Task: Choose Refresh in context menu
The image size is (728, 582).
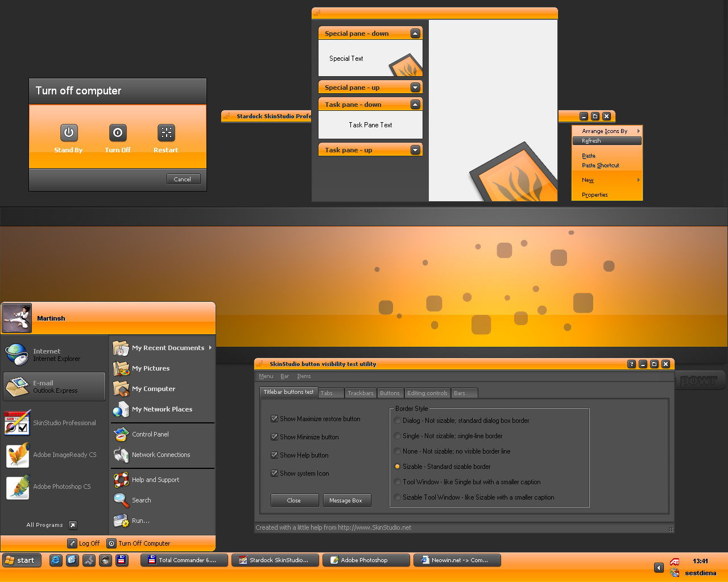Action: [x=607, y=141]
